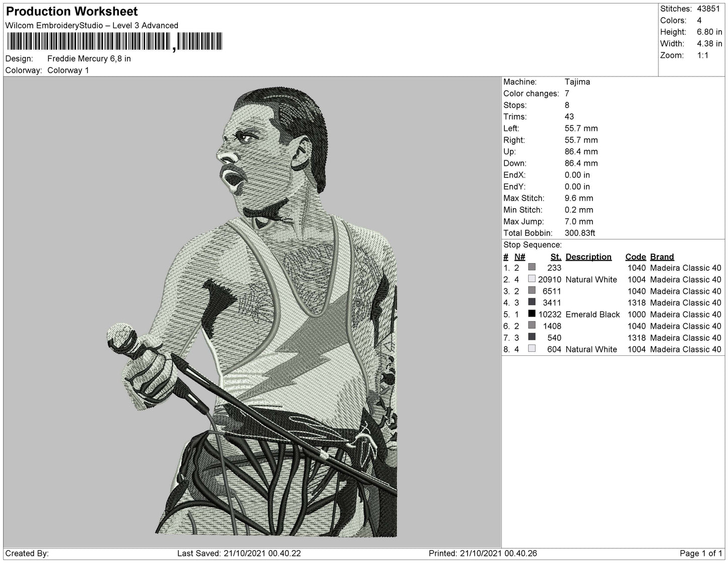Click 'Madeira Classic 40' in row 6

pyautogui.click(x=686, y=326)
